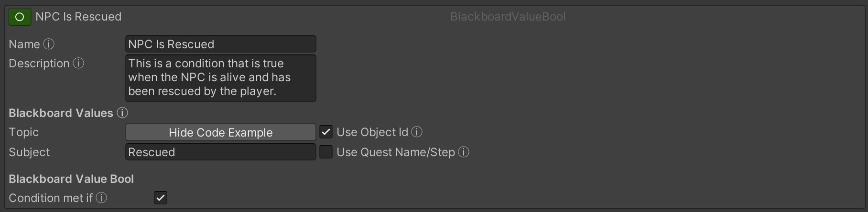Click the info icon next to Name

pyautogui.click(x=49, y=44)
